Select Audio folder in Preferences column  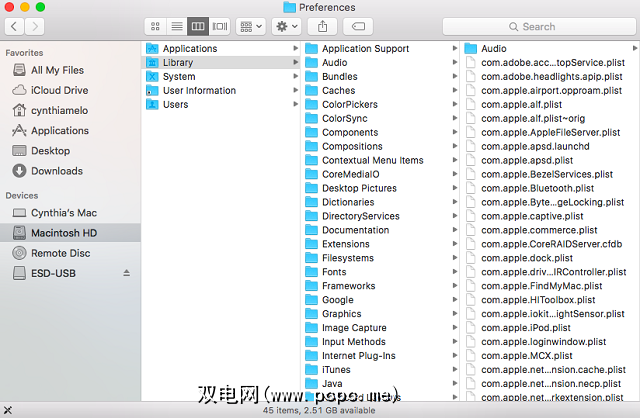click(x=551, y=49)
